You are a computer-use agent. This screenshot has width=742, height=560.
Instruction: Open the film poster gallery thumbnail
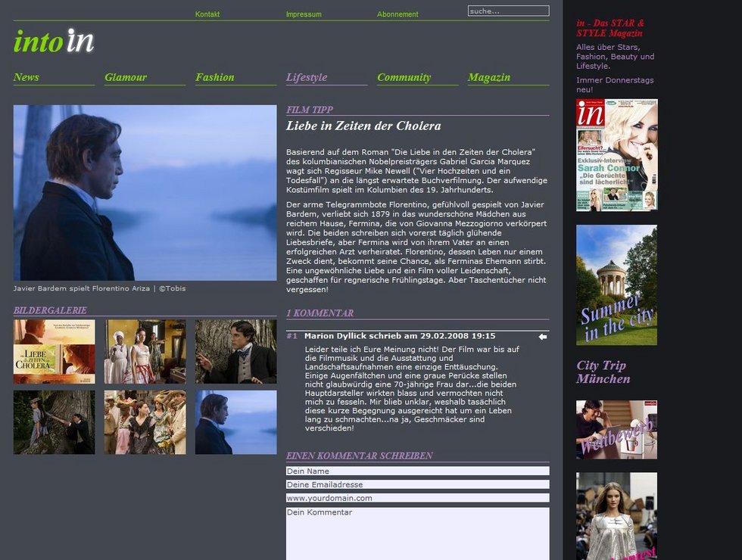pyautogui.click(x=54, y=351)
